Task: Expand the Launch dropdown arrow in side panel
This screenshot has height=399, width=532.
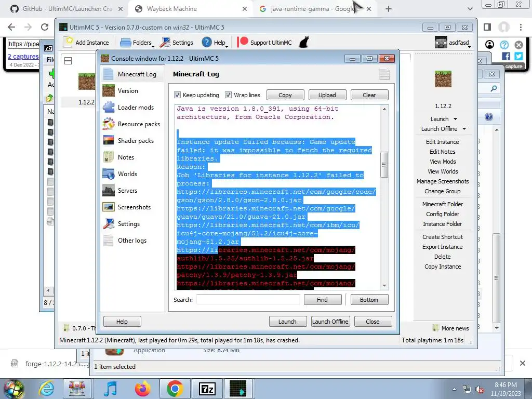Action: 455,119
